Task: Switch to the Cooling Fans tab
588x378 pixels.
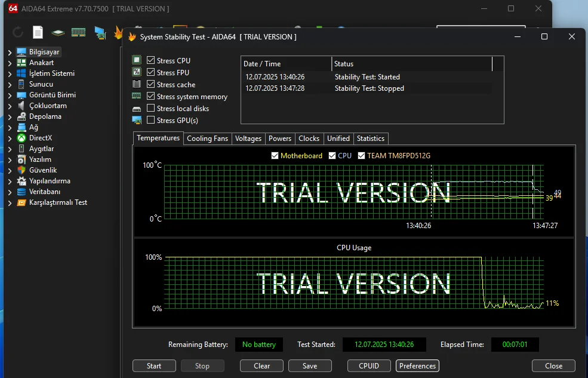Action: tap(207, 139)
